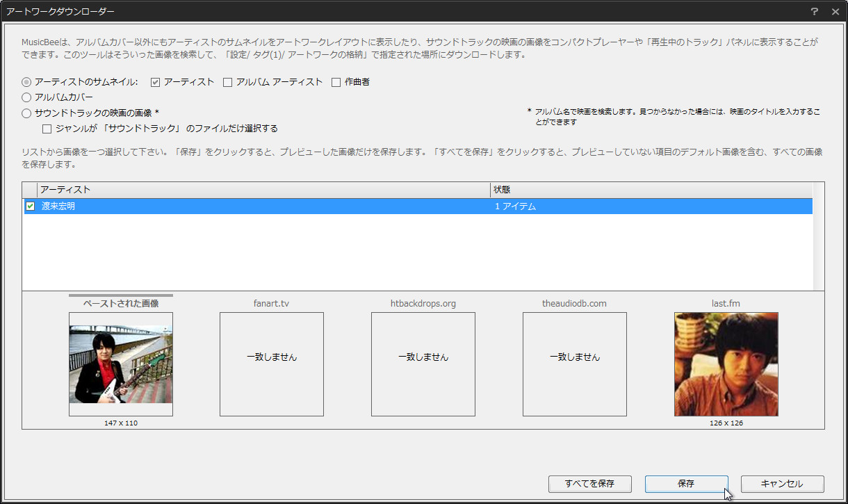Viewport: 848px width, 504px height.
Task: Click the theaudiodb.com 一致しません placeholder
Action: [x=574, y=364]
